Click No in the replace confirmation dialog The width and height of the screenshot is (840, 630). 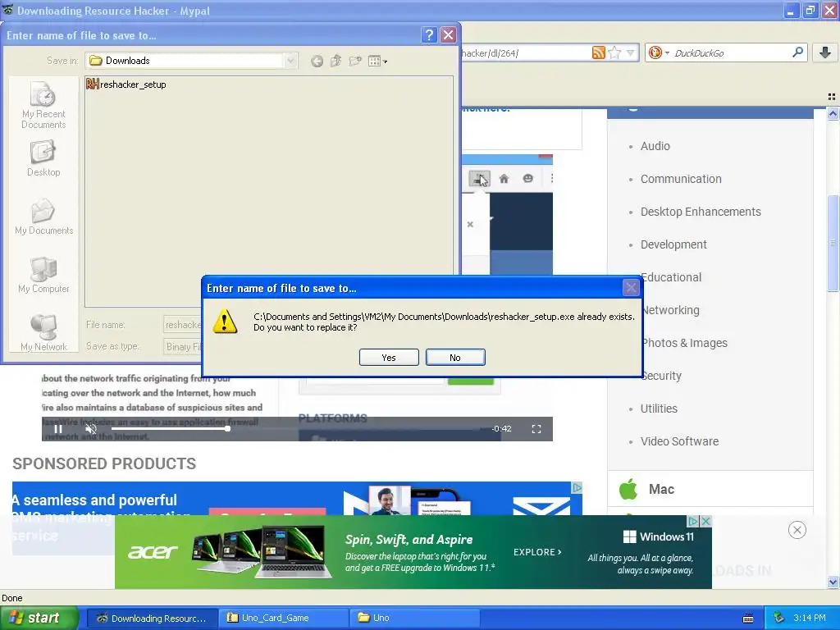coord(455,358)
